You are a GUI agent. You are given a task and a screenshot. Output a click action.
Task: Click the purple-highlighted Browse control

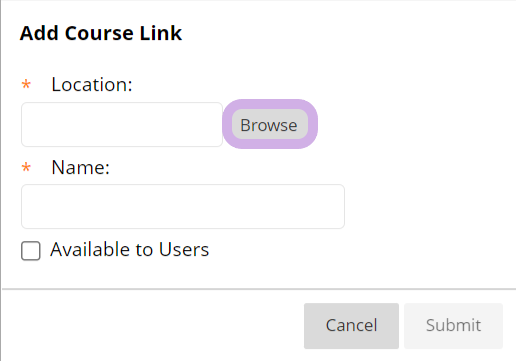tap(270, 124)
